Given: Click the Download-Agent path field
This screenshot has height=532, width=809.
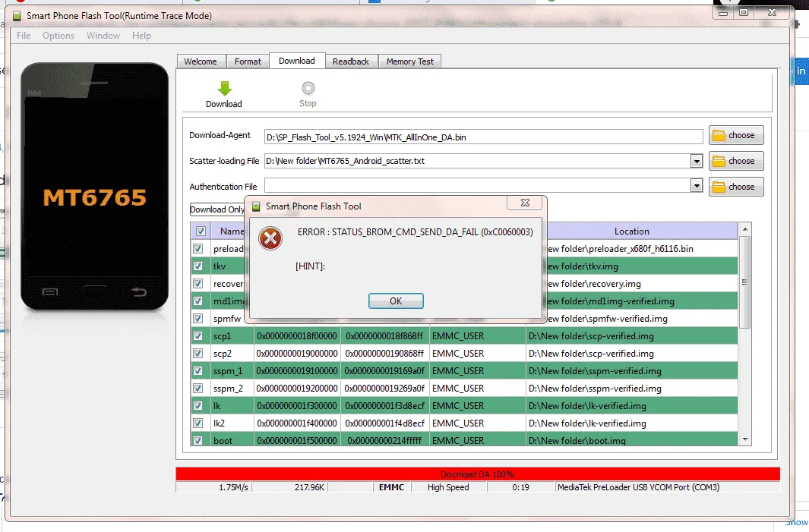Looking at the screenshot, I should (483, 137).
